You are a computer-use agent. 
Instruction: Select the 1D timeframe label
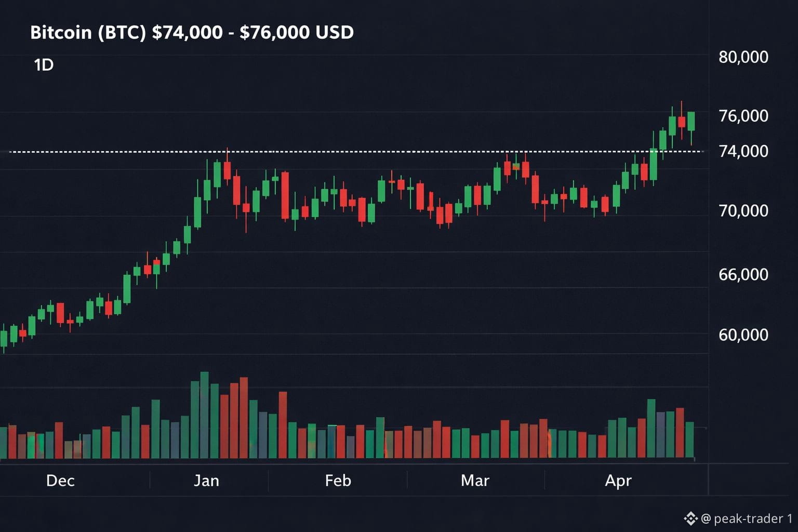[44, 65]
